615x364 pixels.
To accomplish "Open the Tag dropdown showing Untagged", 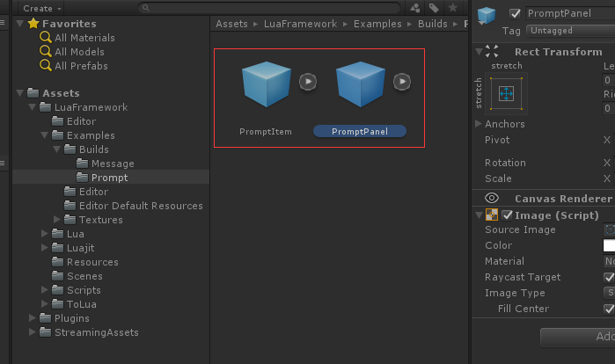I will tap(570, 31).
